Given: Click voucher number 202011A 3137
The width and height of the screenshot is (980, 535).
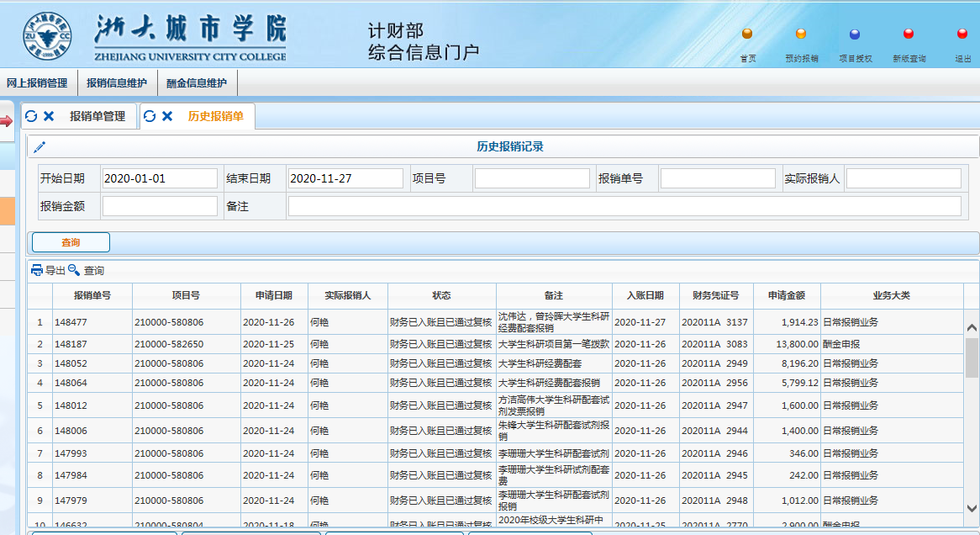Looking at the screenshot, I should (x=714, y=322).
